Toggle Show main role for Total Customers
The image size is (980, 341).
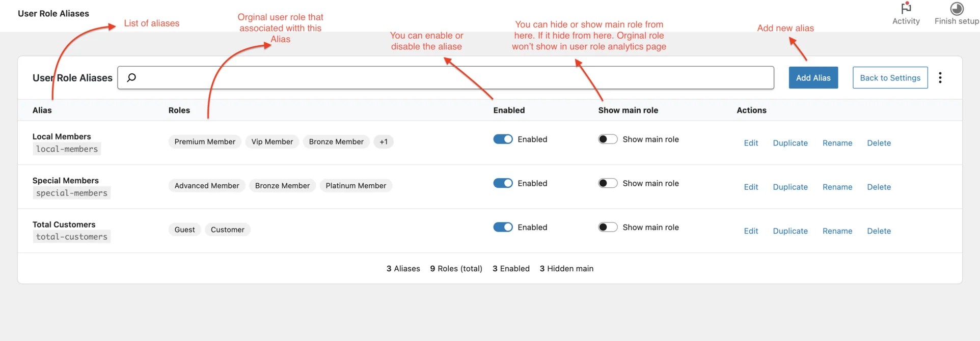click(x=608, y=227)
